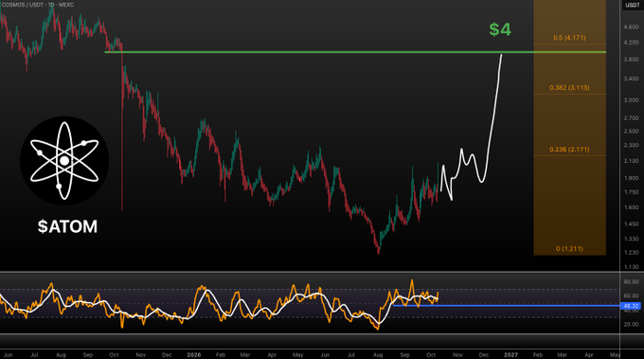Click the 0.5 (4.171) Fibonacci level label

569,38
